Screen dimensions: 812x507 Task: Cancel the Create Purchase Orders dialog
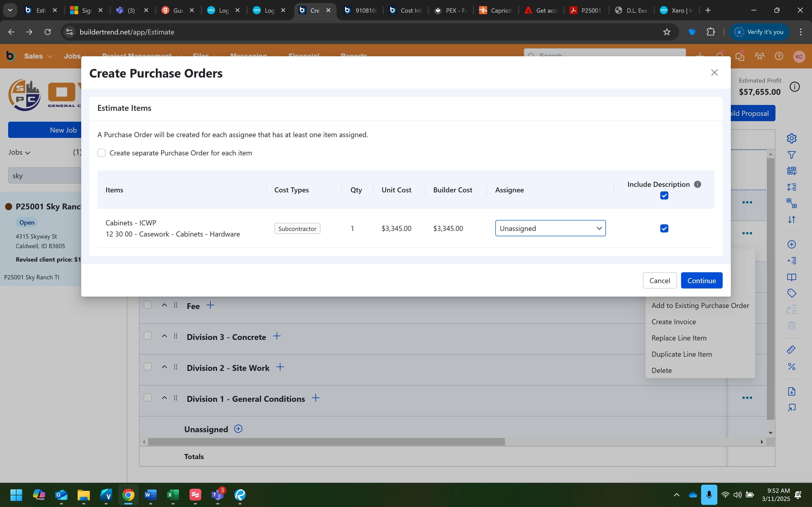(x=659, y=280)
